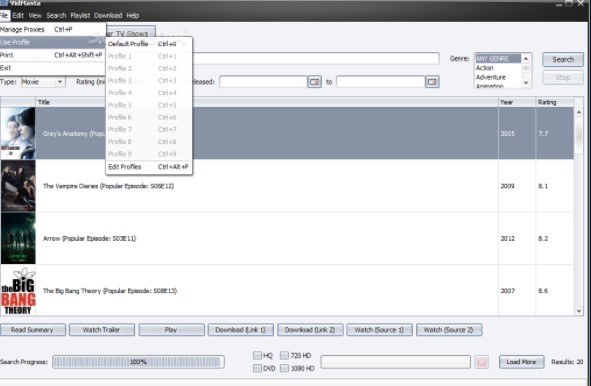
Task: Select the Grey's Anatomy poster thumbnail
Action: (18, 133)
